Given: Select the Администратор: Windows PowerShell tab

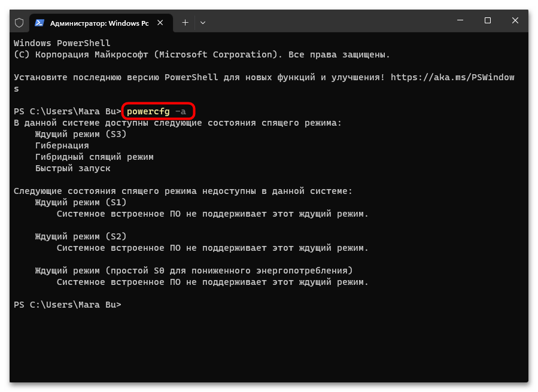Looking at the screenshot, I should (x=101, y=23).
